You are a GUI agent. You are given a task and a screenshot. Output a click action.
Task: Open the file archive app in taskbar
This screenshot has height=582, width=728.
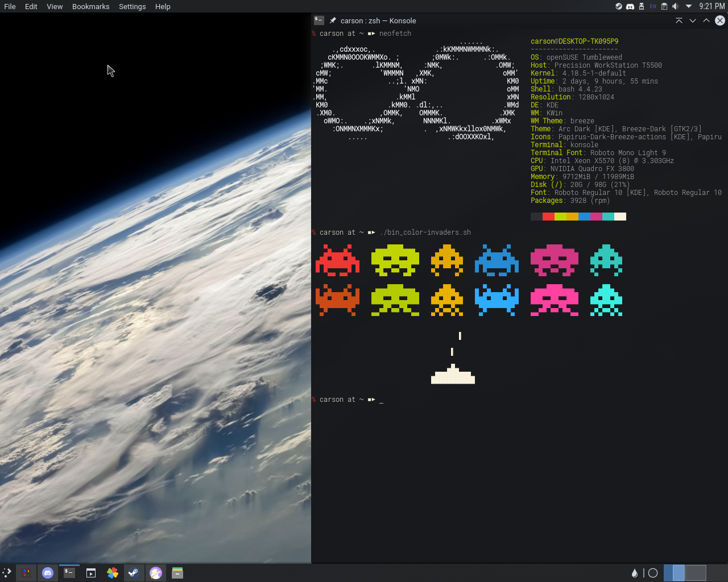pyautogui.click(x=177, y=573)
